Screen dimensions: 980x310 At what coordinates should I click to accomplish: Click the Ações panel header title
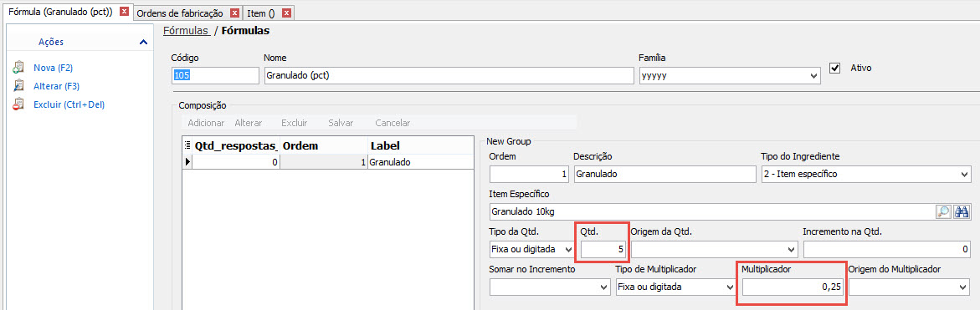click(x=51, y=42)
